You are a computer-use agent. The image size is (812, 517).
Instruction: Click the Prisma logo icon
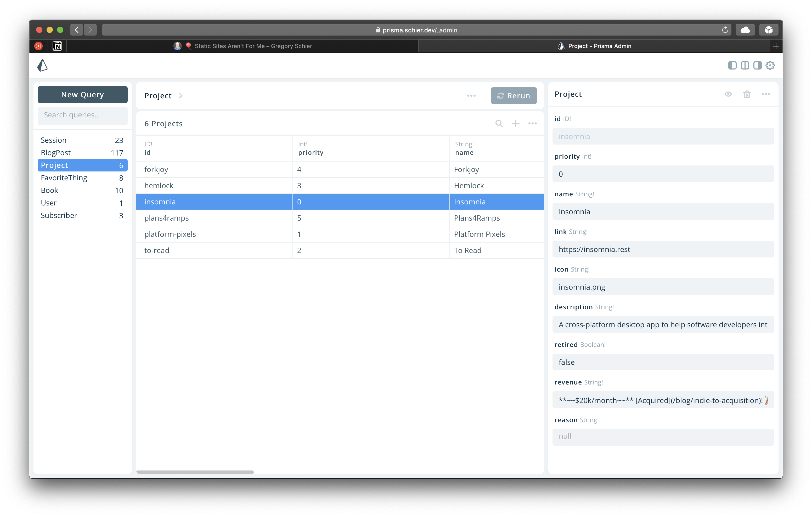42,65
